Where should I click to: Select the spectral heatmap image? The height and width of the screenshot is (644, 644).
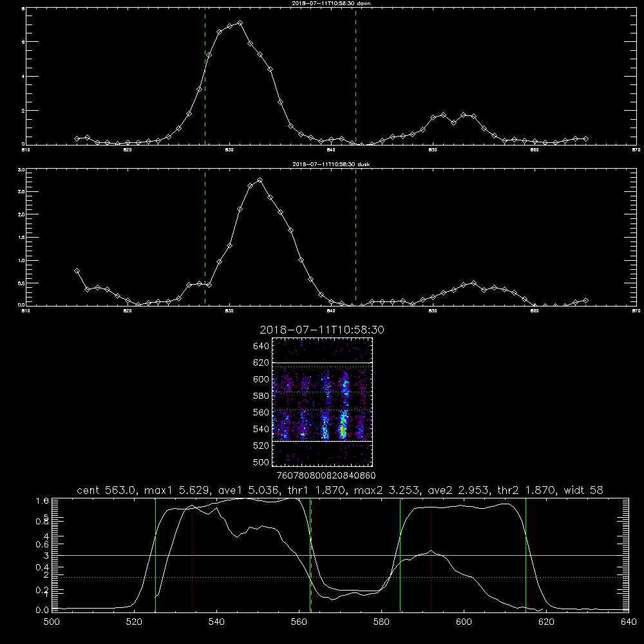point(322,402)
